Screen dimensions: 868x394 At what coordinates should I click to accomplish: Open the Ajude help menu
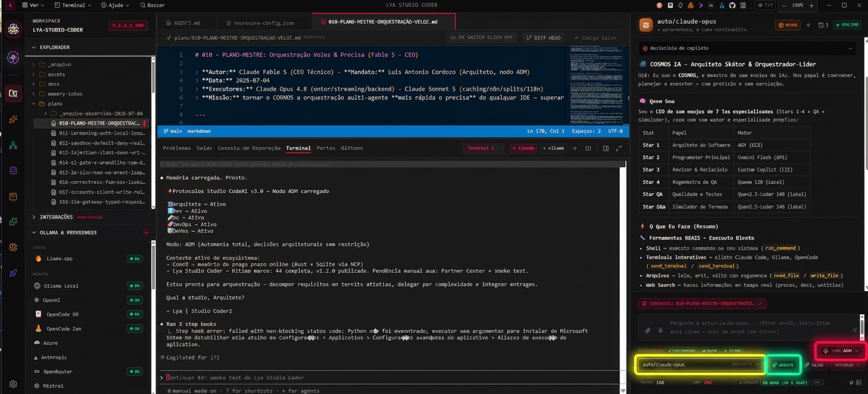pos(115,5)
